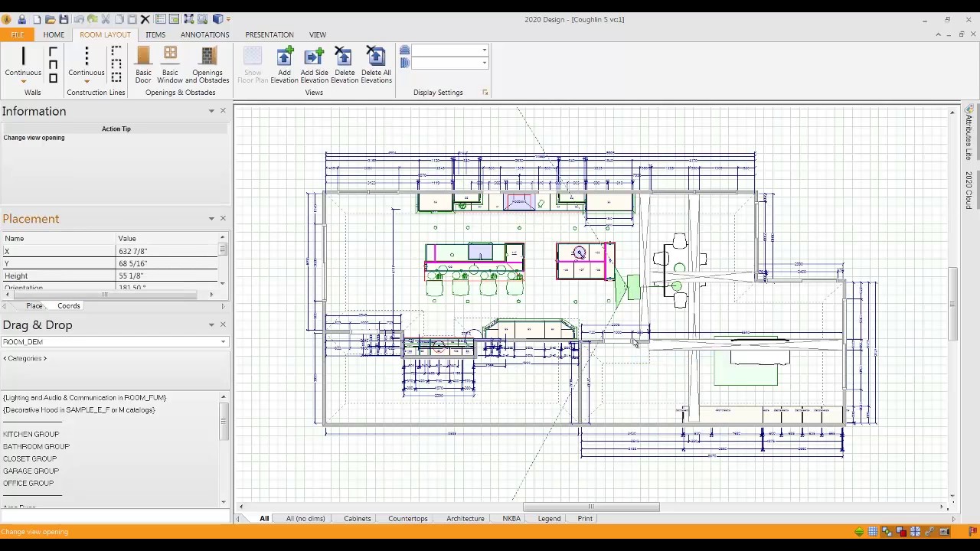Select the Continuous wall tool
The height and width of the screenshot is (551, 980).
pos(23,61)
